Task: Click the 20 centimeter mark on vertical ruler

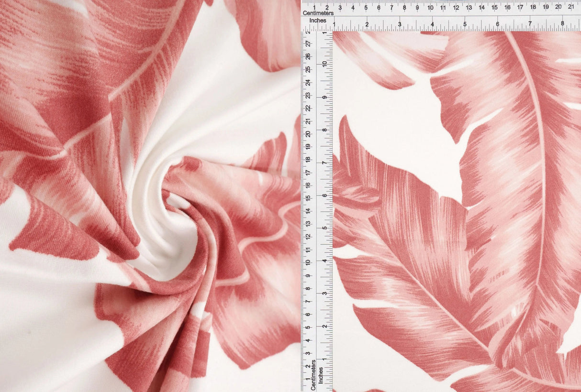Action: coord(308,134)
